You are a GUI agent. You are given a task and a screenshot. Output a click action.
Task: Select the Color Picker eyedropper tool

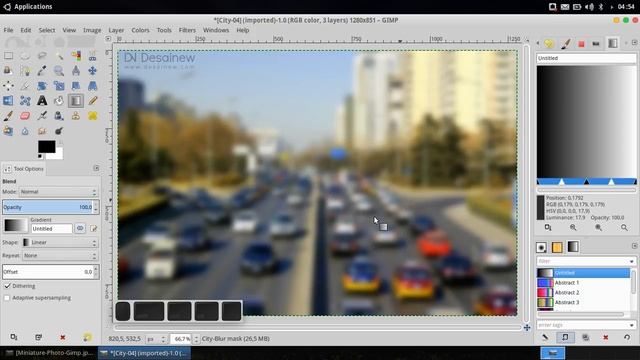tap(42, 71)
